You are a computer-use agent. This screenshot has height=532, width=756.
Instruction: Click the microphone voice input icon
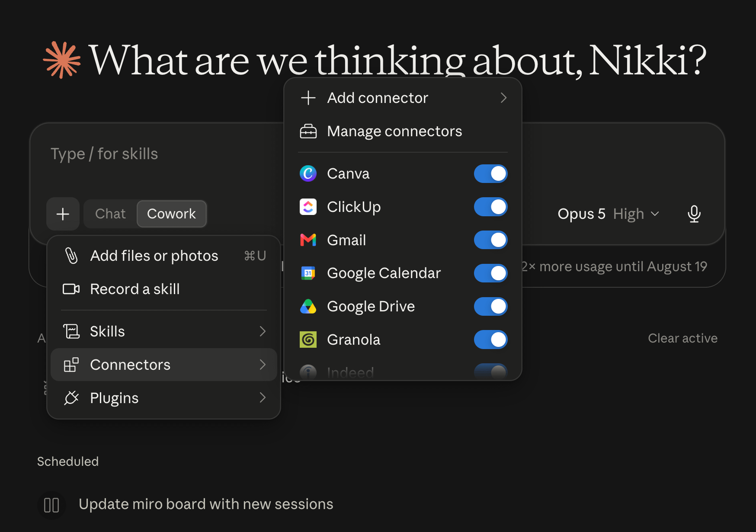(694, 214)
